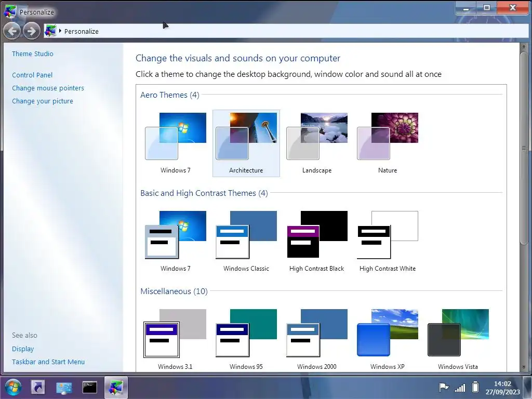Open the Action Center flag icon
This screenshot has height=399, width=532.
[x=444, y=387]
